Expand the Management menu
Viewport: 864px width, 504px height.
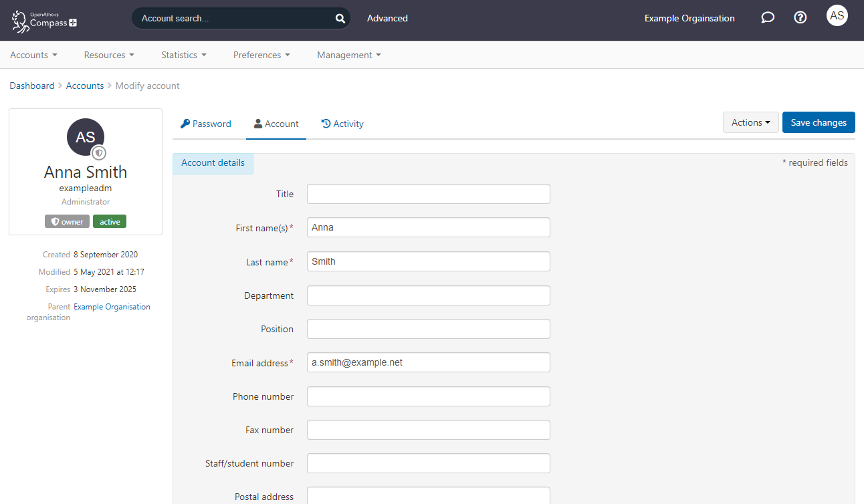(348, 55)
